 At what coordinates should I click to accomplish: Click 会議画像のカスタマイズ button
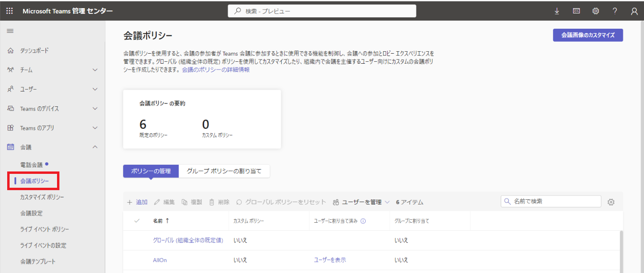click(587, 35)
